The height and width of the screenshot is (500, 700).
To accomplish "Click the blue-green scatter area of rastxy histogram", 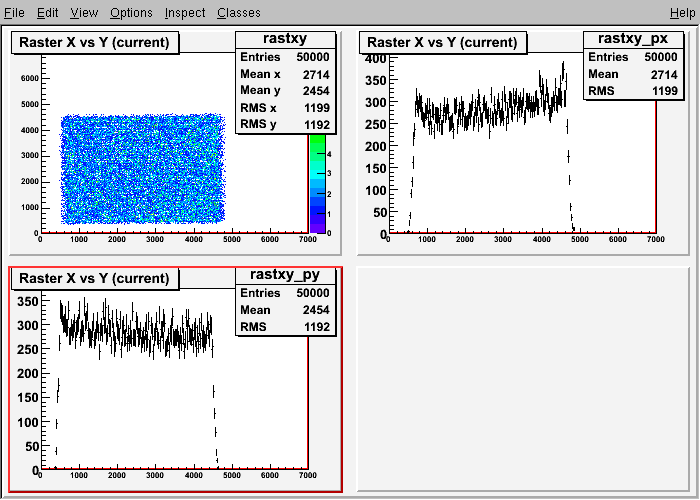I will (x=143, y=169).
